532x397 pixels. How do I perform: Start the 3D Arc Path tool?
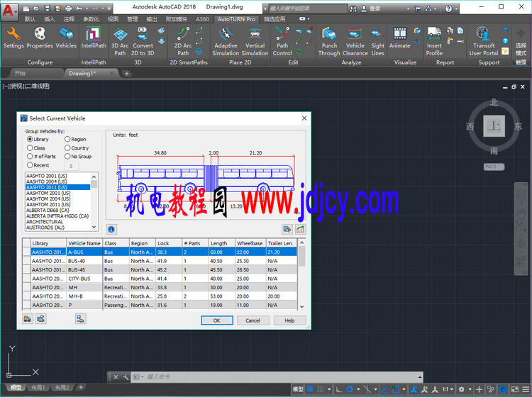120,41
